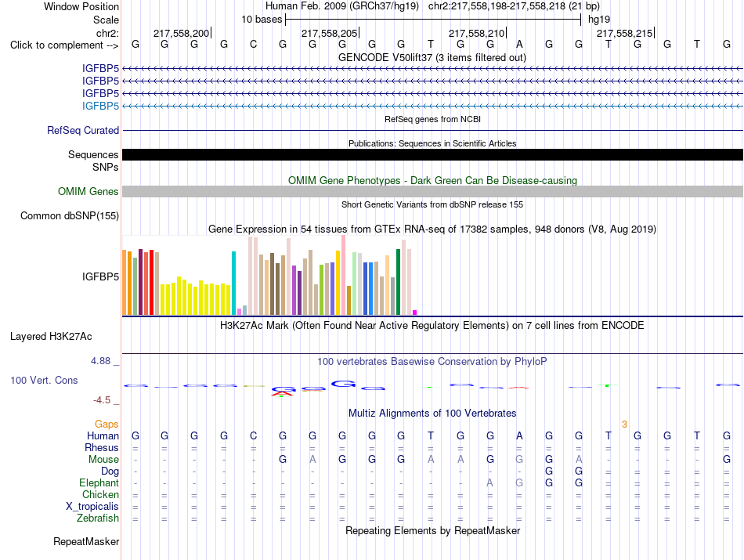Image resolution: width=744 pixels, height=560 pixels.
Task: Click the -4.5 PhyloP lower scale value
Action: click(102, 400)
